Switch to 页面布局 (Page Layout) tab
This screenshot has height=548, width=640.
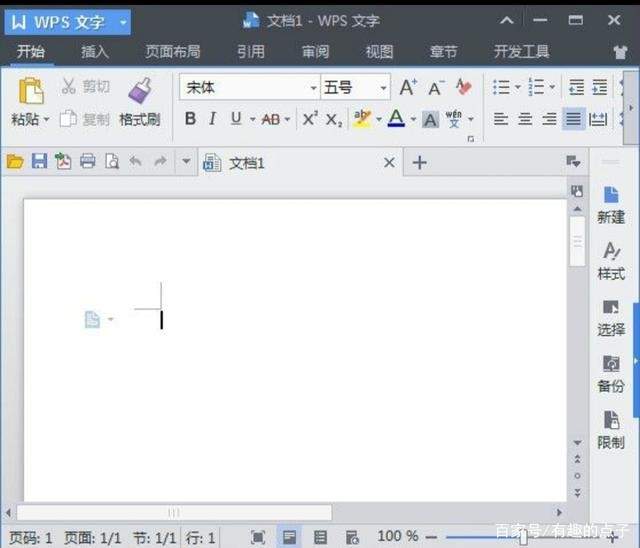click(173, 52)
